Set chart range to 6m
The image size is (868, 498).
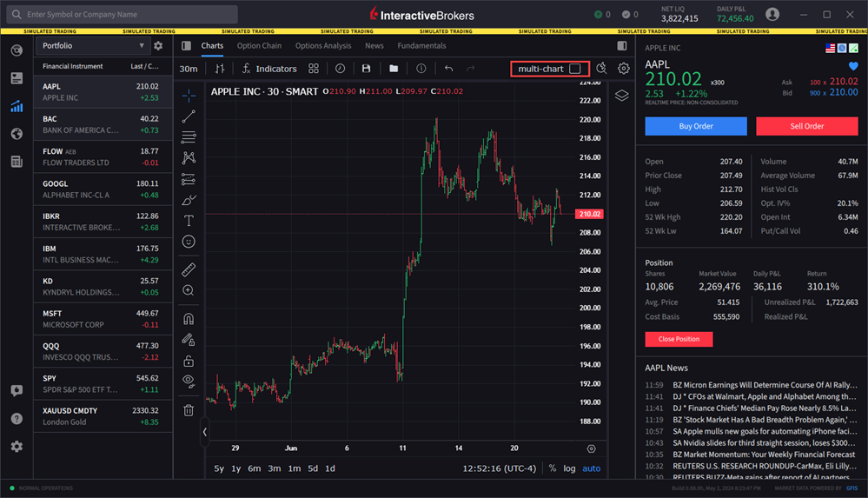coord(254,468)
